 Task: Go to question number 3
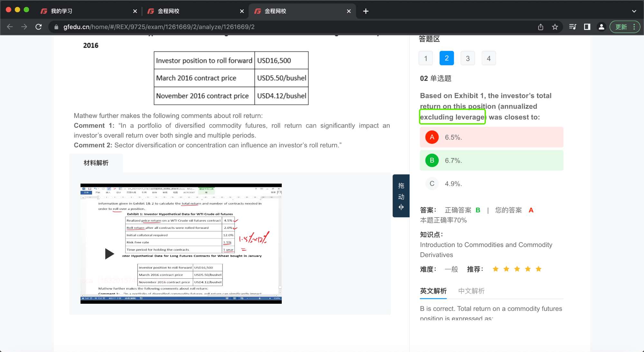(468, 58)
